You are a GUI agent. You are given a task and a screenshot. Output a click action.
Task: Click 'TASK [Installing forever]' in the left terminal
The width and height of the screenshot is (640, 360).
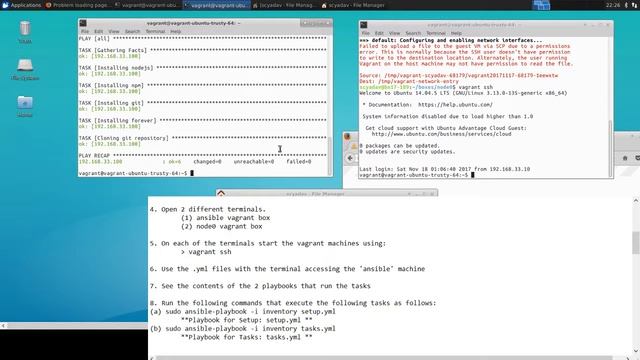(x=118, y=120)
